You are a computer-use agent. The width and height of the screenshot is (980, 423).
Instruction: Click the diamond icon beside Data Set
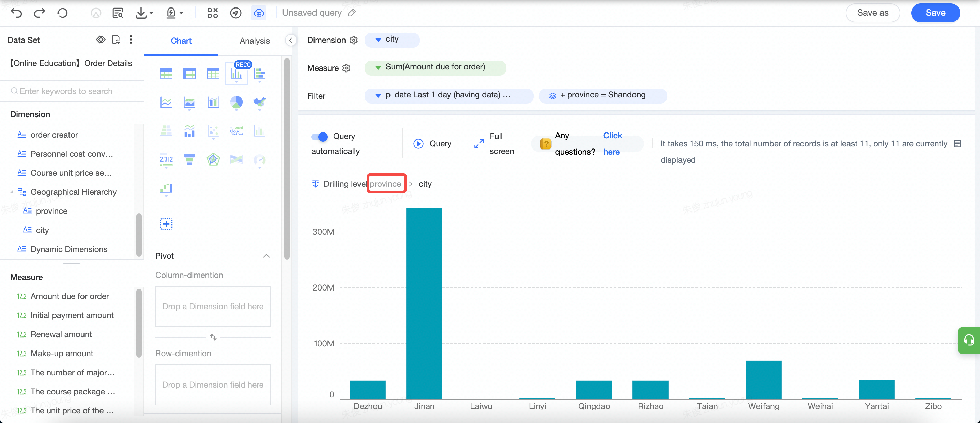[x=101, y=40]
